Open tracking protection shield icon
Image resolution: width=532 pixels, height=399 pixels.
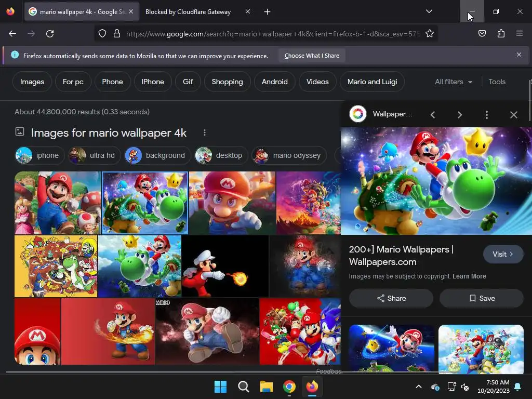[102, 34]
